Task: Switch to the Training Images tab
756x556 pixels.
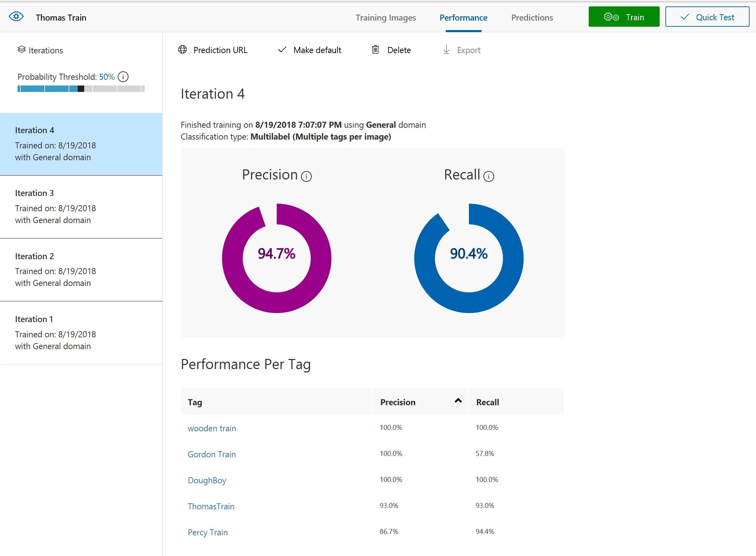Action: [386, 18]
